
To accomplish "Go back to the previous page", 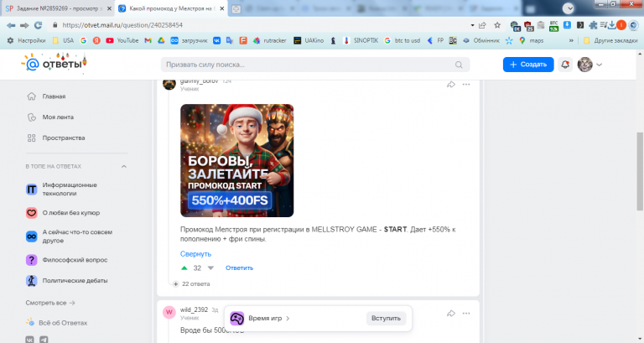I will coord(11,25).
